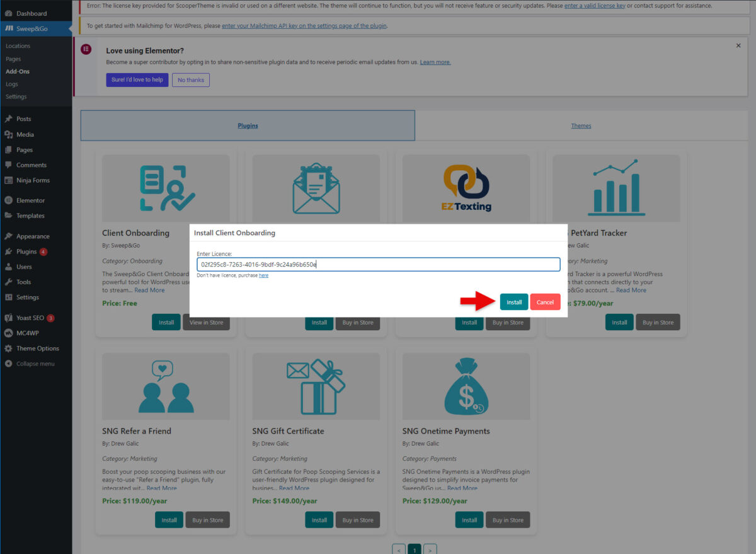Go to next page of plugin results
Screen dimensions: 756x554
pos(429,549)
